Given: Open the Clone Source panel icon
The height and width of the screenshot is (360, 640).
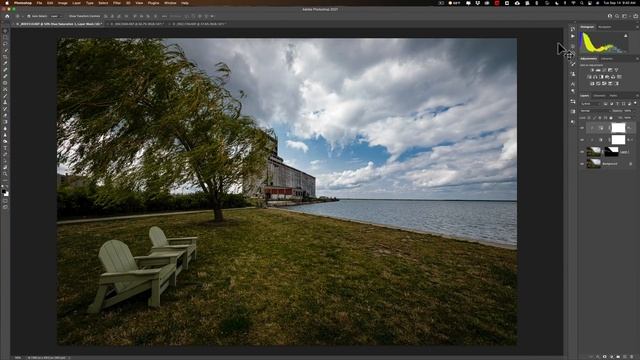Looking at the screenshot, I should (573, 74).
